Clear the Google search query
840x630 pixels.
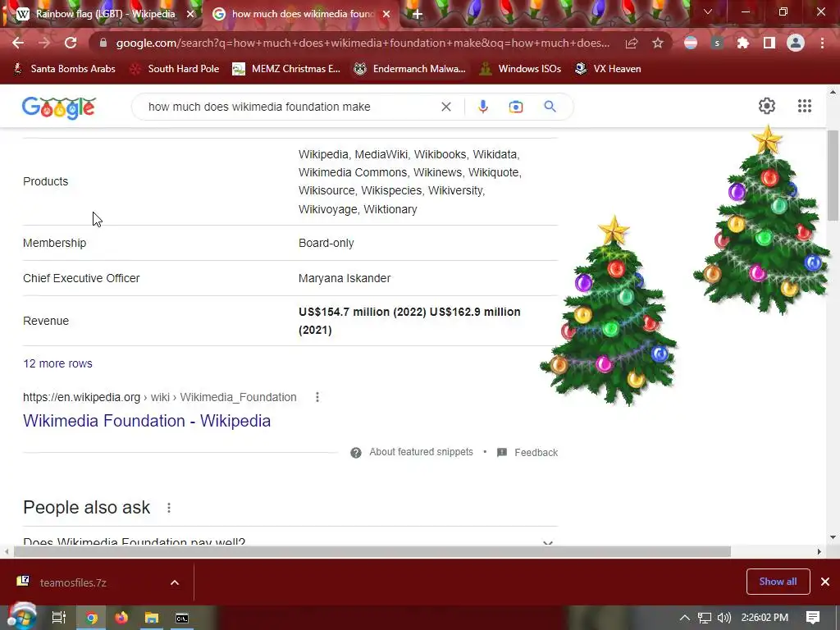[445, 107]
